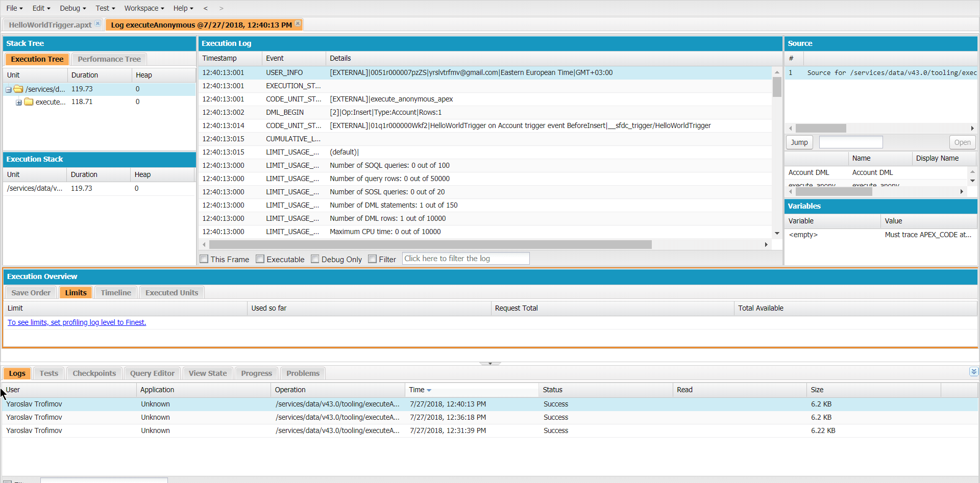Switch to the Timeline tab

[x=116, y=293]
